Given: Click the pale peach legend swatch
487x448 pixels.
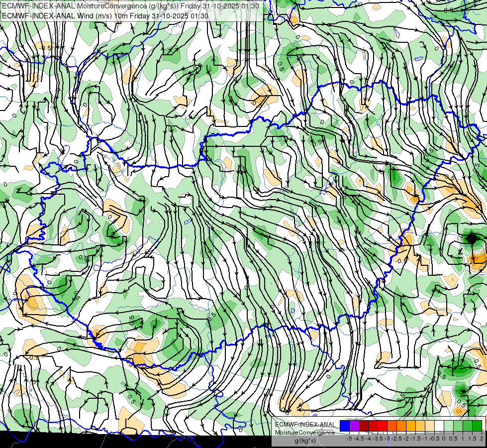Looking at the screenshot, I should [429, 426].
